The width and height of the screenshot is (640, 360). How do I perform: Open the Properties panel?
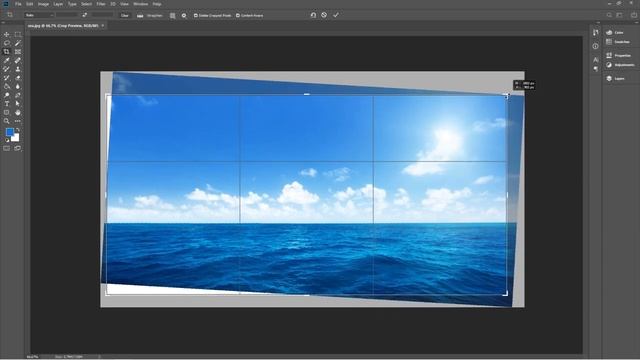click(x=618, y=56)
